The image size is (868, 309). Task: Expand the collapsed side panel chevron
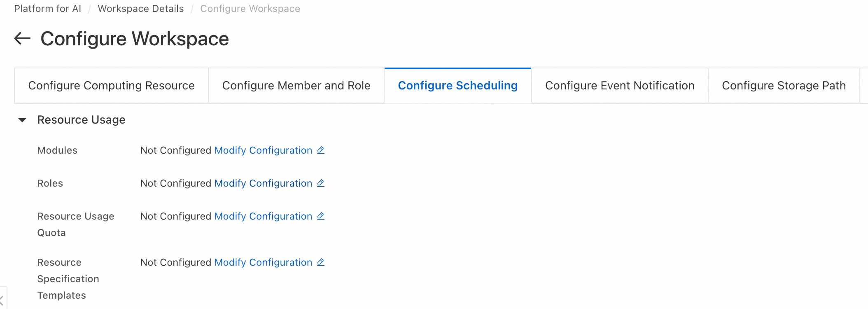coord(2,300)
